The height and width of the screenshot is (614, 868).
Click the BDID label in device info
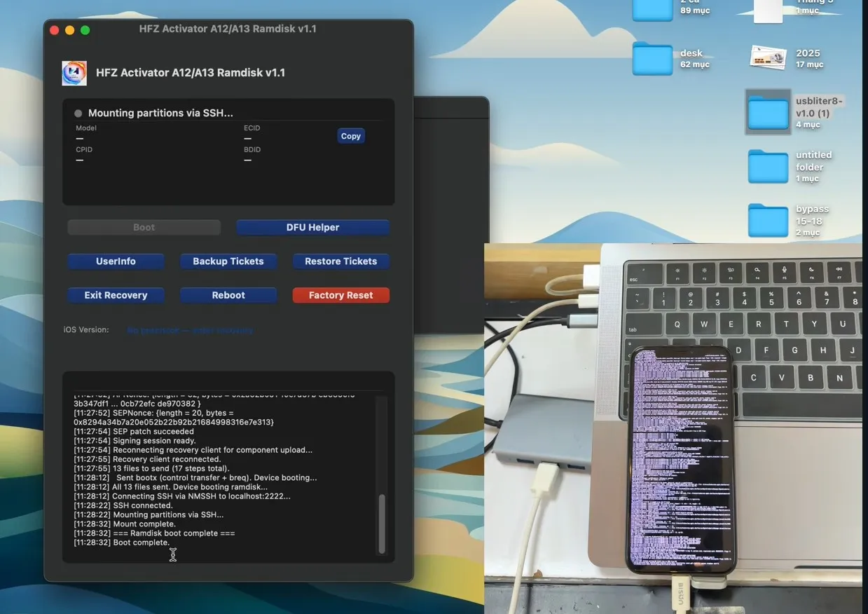pos(252,149)
